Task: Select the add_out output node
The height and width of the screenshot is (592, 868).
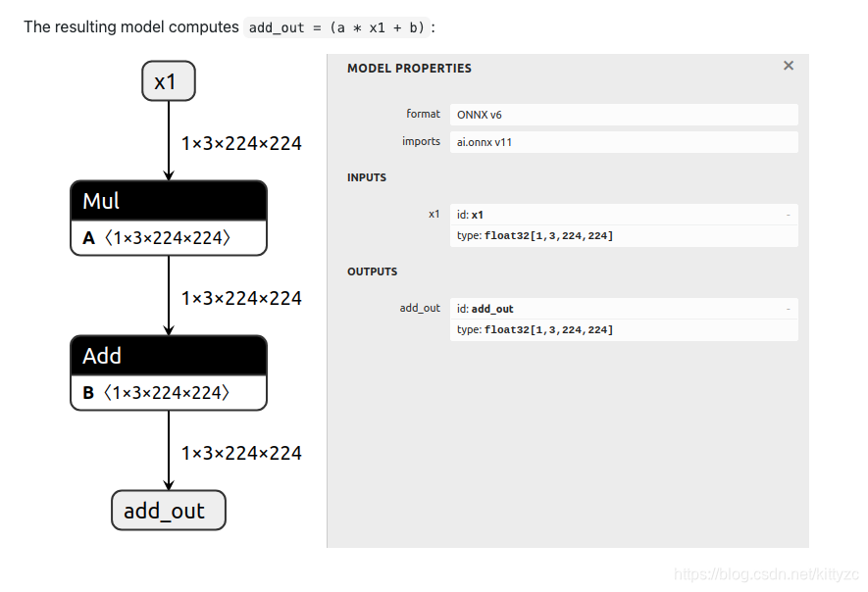Action: [x=169, y=510]
